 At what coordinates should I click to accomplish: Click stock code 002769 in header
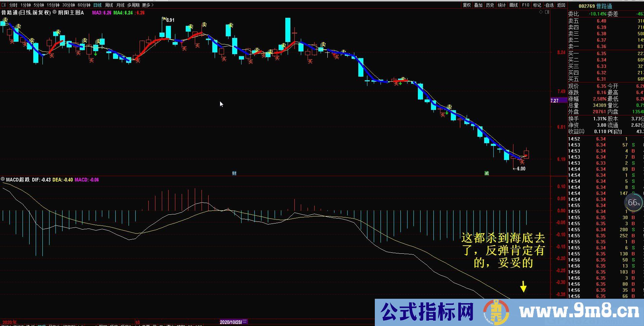pyautogui.click(x=586, y=6)
